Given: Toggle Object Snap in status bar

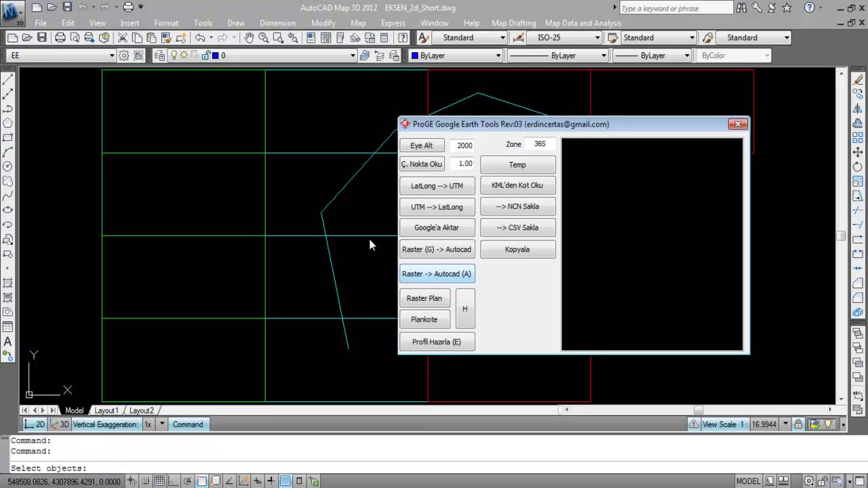Looking at the screenshot, I should tap(202, 481).
